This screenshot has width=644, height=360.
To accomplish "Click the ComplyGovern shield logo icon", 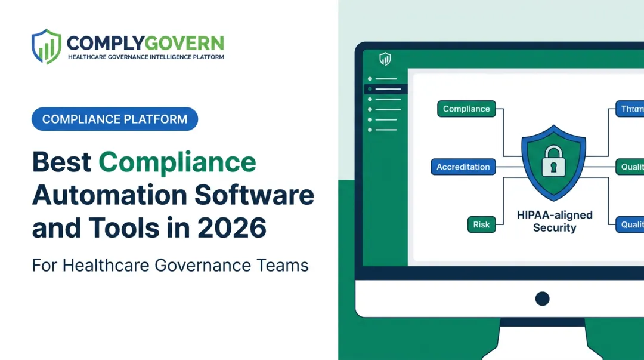I will coord(47,47).
